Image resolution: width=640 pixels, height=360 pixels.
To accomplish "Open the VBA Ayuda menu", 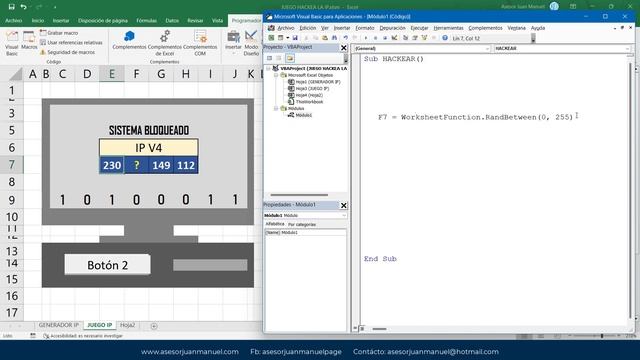I will click(538, 28).
